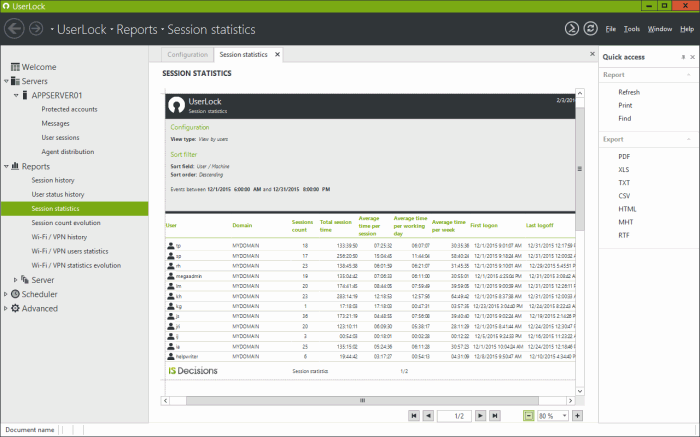Click the vertical scrollbar down arrow
The image size is (700, 437).
580,391
